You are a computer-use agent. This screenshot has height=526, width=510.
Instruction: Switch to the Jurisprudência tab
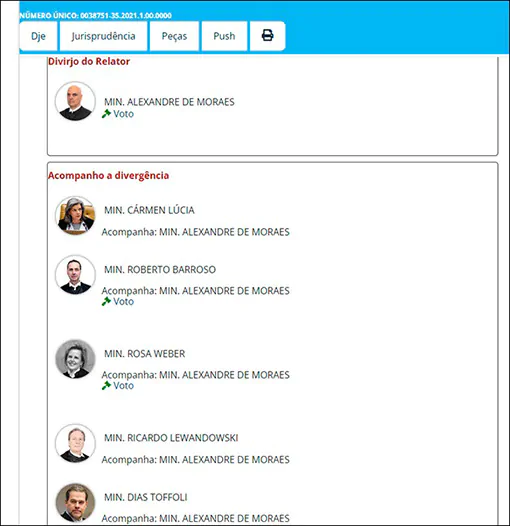[103, 36]
